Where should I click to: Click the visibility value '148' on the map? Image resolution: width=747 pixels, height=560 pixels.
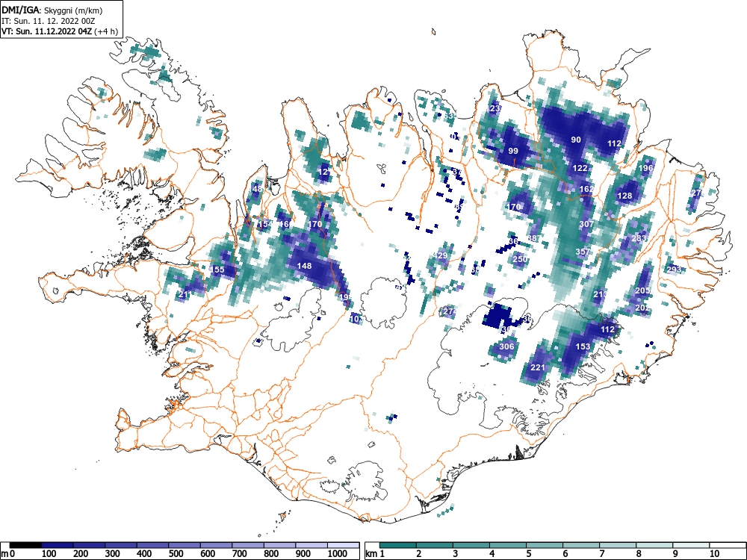[x=304, y=266]
